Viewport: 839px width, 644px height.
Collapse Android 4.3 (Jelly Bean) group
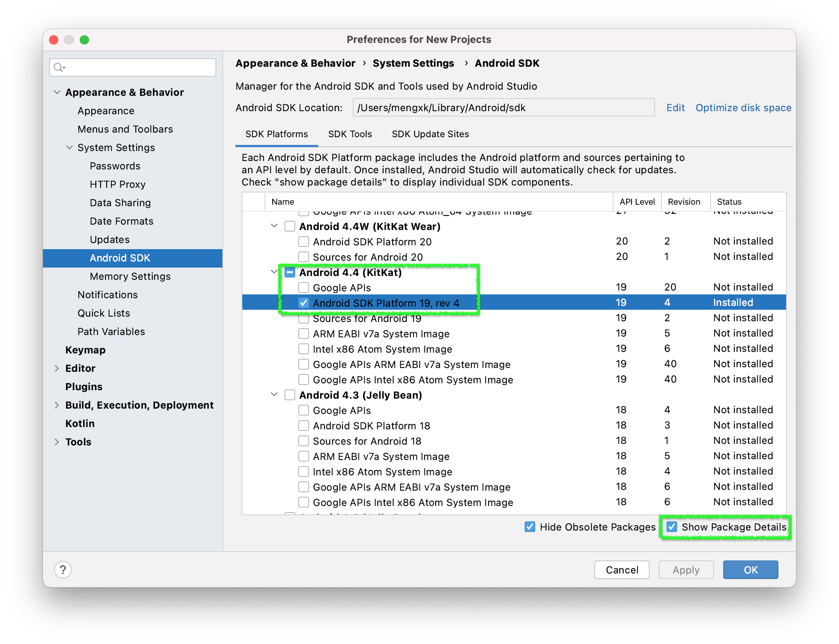[274, 394]
